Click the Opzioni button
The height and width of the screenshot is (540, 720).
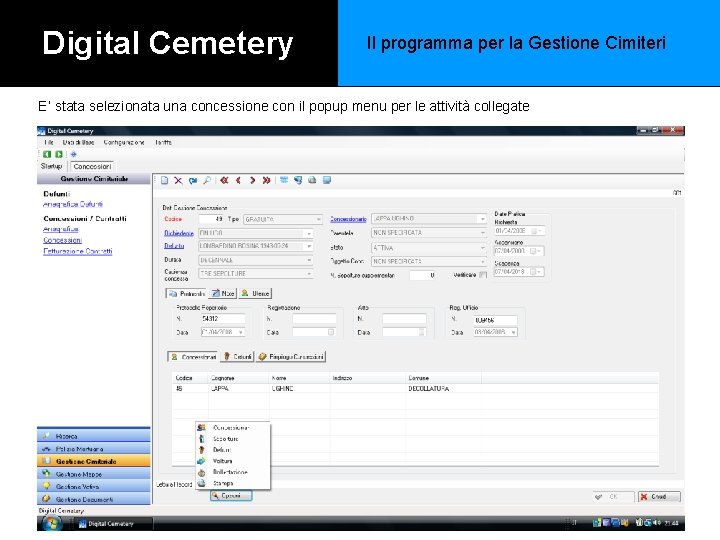(x=231, y=496)
